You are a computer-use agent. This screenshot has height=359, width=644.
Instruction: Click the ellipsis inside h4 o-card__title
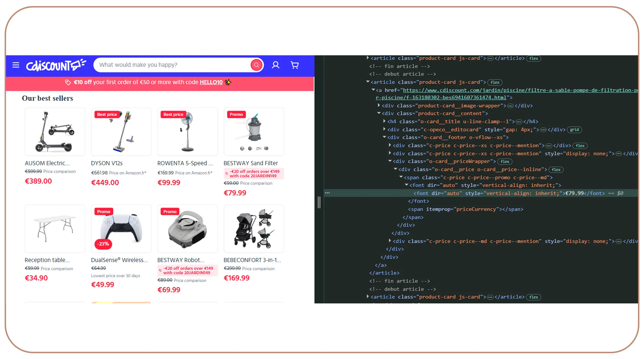click(x=519, y=122)
